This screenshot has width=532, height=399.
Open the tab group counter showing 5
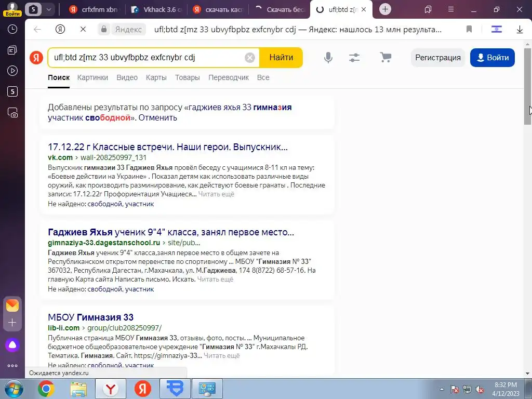click(33, 9)
